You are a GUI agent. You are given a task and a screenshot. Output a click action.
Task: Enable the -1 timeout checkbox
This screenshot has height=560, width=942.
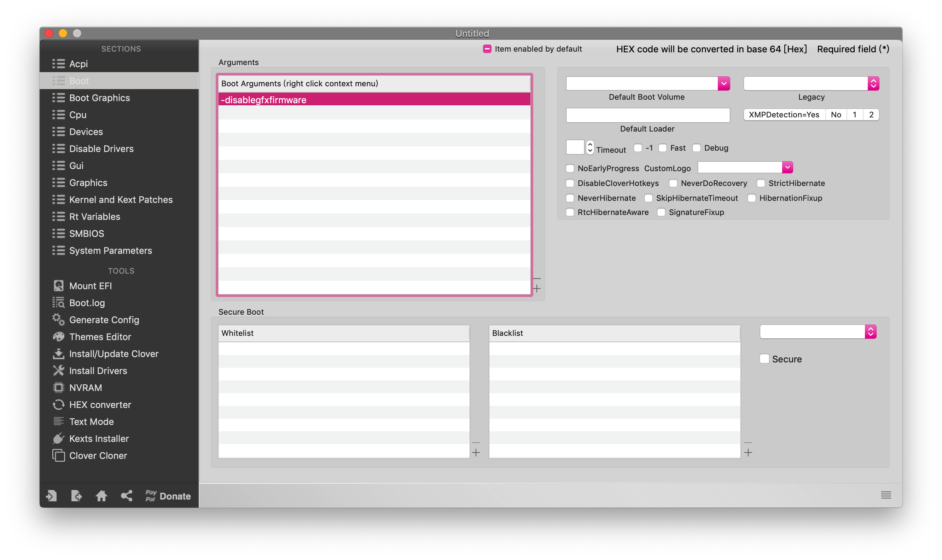pyautogui.click(x=638, y=147)
